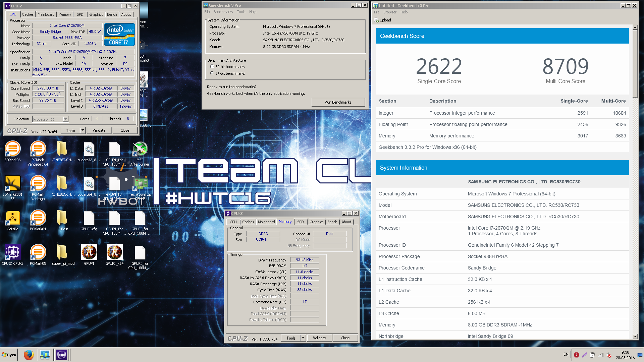The image size is (644, 362).
Task: Select 32-bit benchmarks option
Action: [x=212, y=67]
